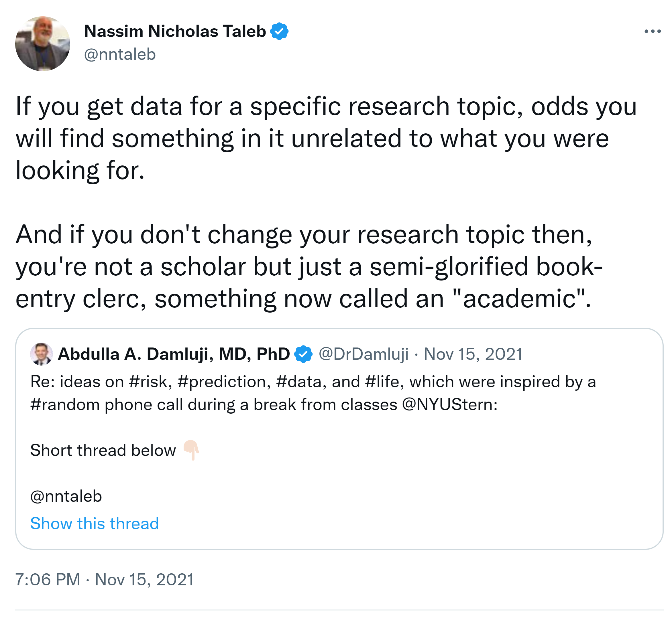Click the 7:06 PM · Nov 15, 2021 timestamp
The width and height of the screenshot is (672, 620).
pyautogui.click(x=104, y=579)
